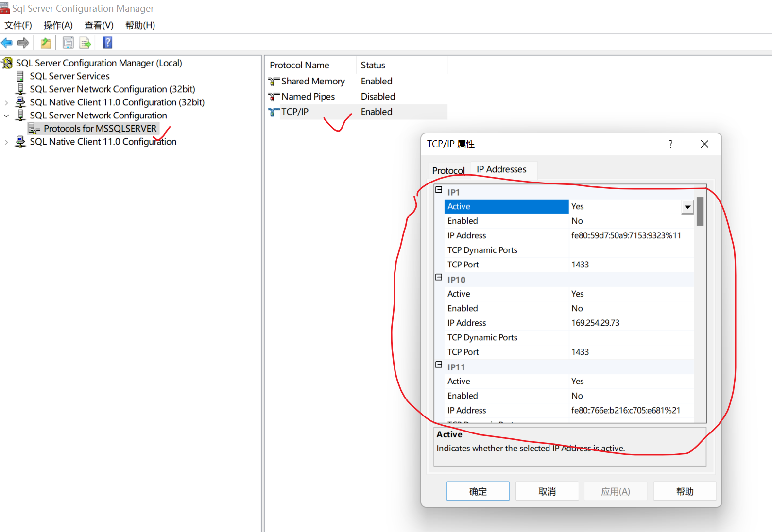Click the IP1 TCP Port value 1433
This screenshot has width=772, height=532.
[631, 265]
